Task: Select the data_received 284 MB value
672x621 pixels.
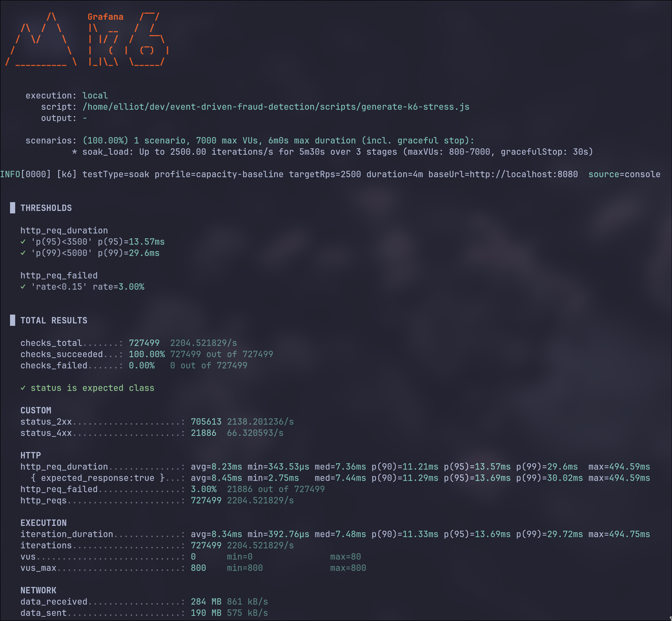Action: (205, 602)
